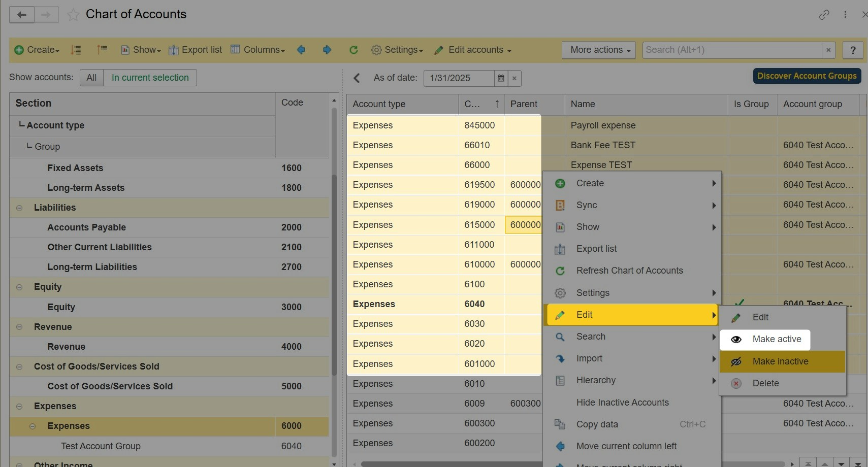Click Discover Account Groups button
Image resolution: width=868 pixels, height=467 pixels.
tap(807, 76)
